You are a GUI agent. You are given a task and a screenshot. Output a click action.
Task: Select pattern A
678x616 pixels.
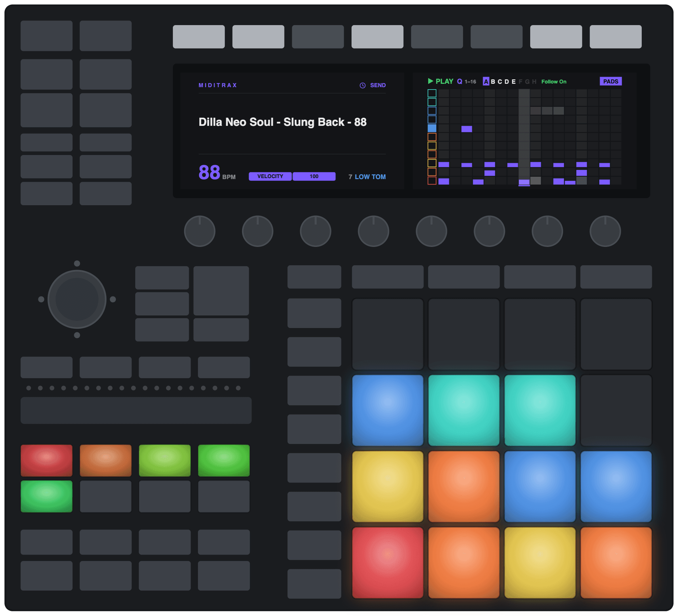coord(486,81)
